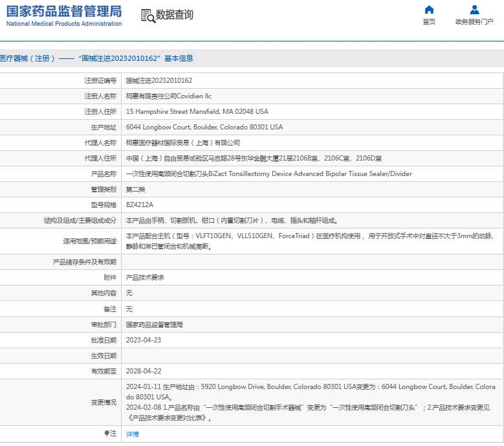504x446 pixels.
Task: Click the agent address 中国（上海）自由贸易试验区 value
Action: 254,158
